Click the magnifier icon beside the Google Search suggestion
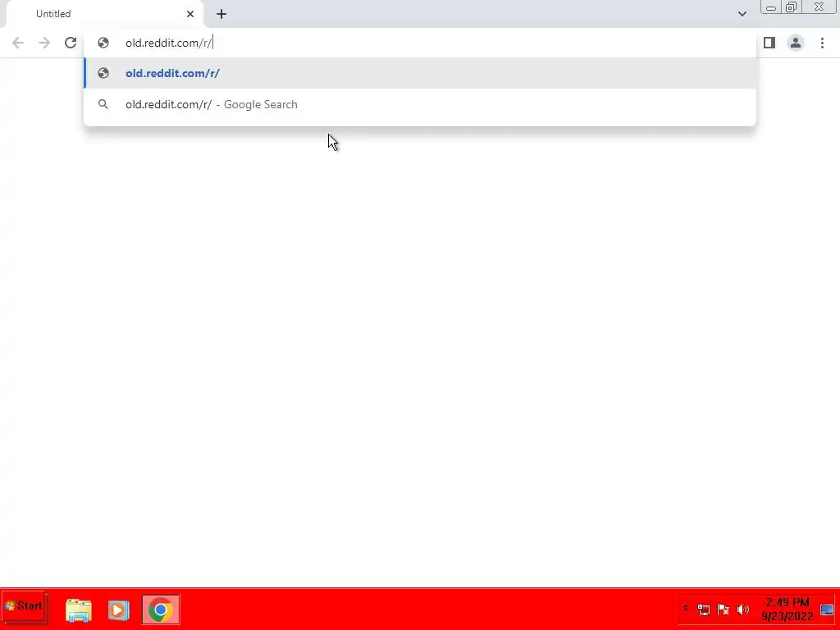Screen dimensions: 840x630 point(103,104)
